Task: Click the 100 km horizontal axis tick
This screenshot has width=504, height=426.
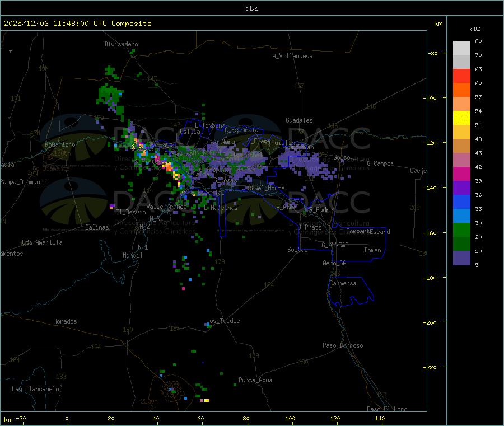Action: tap(290, 418)
